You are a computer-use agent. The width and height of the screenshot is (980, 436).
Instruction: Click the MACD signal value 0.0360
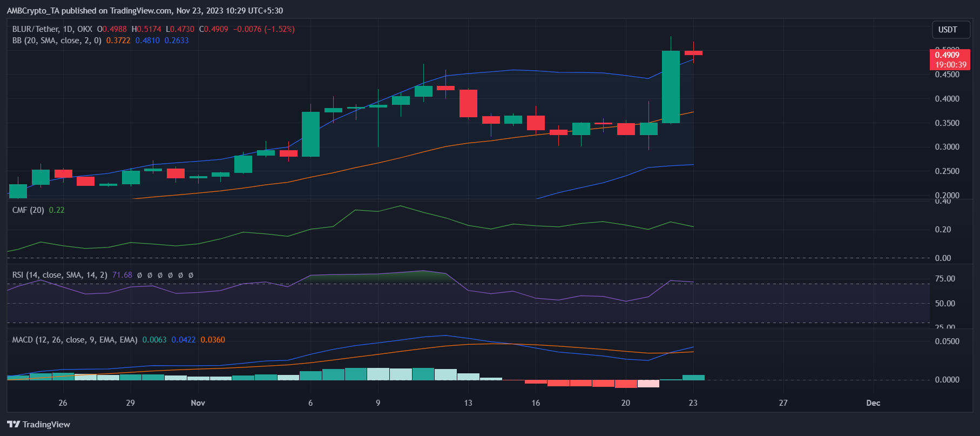point(213,340)
